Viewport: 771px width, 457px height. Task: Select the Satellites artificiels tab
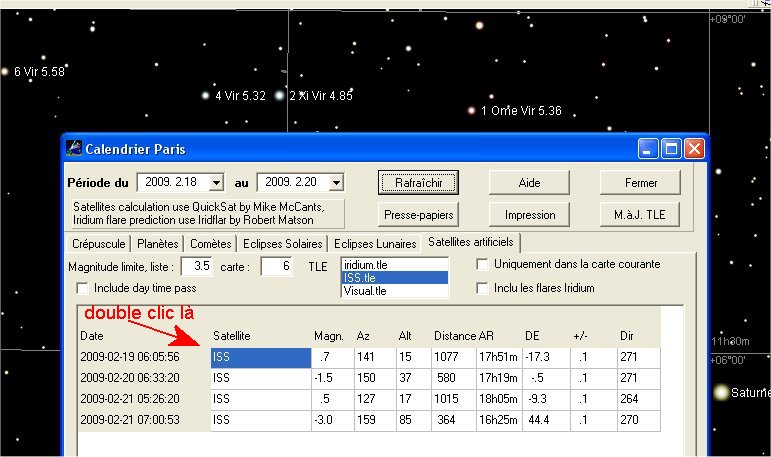coord(471,242)
